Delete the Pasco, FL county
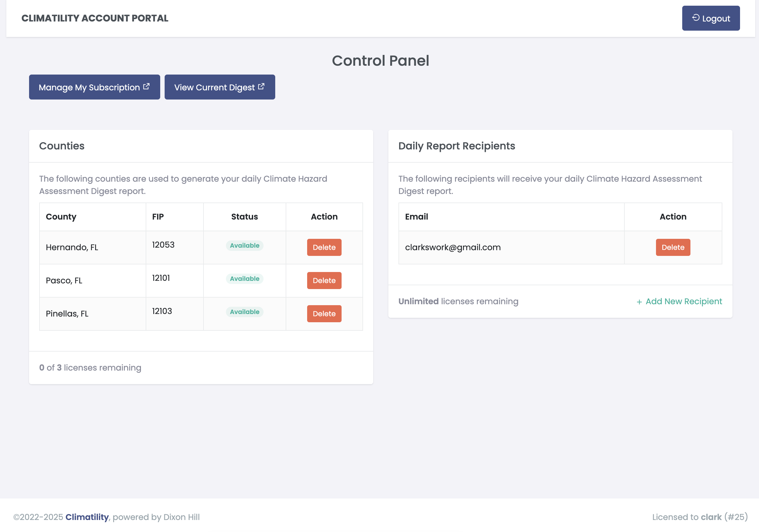This screenshot has height=532, width=759. [x=324, y=281]
